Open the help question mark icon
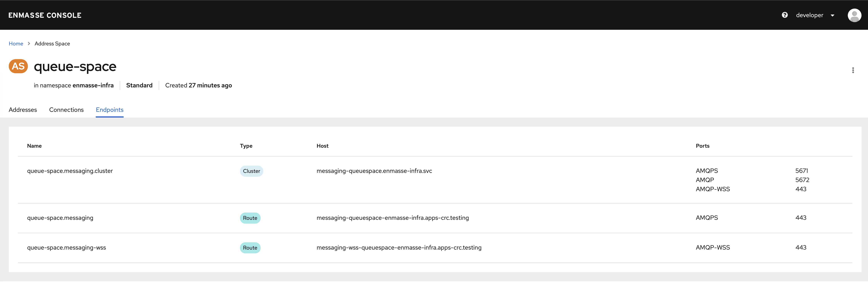This screenshot has width=868, height=282. (784, 15)
